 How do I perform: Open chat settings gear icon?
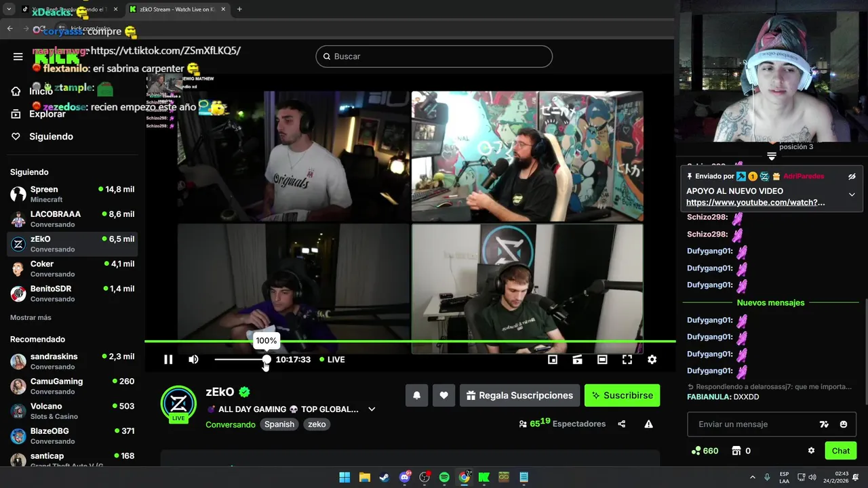[811, 451]
